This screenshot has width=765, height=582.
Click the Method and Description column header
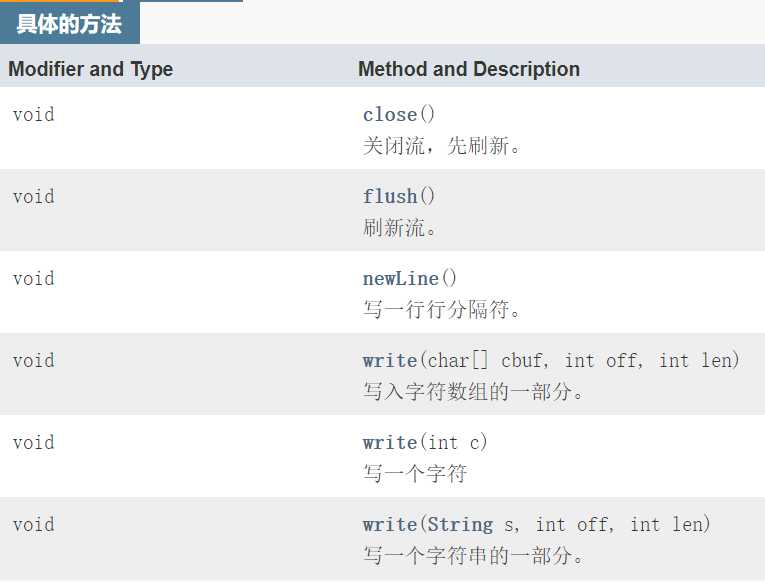(469, 69)
